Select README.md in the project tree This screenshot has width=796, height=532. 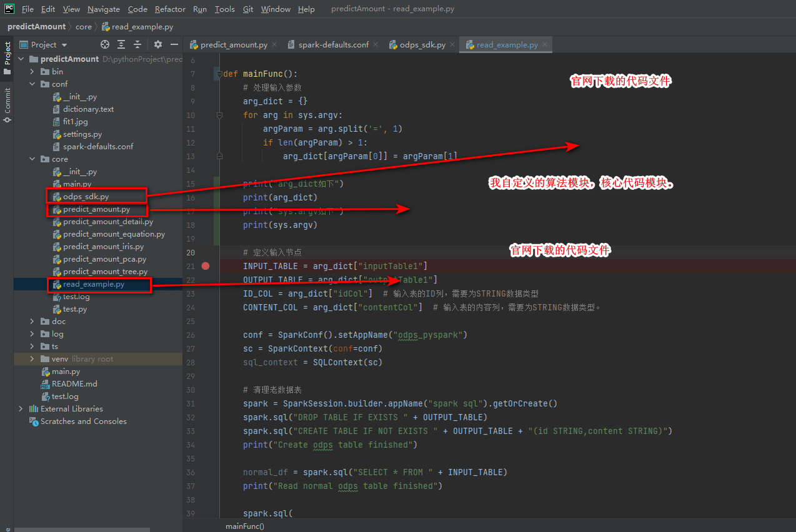tap(74, 384)
